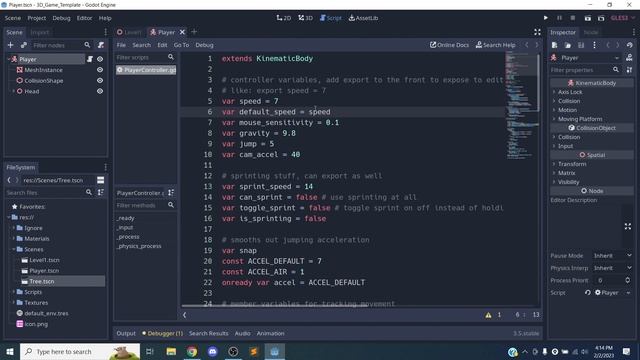The height and width of the screenshot is (360, 640).
Task: Expand the Textures folder
Action: point(13,302)
